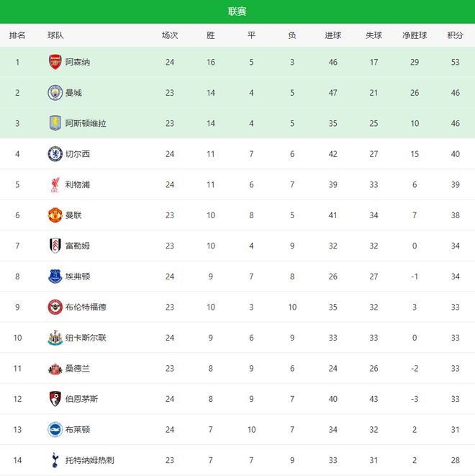Click the Everton club badge
This screenshot has width=475, height=476.
click(55, 277)
